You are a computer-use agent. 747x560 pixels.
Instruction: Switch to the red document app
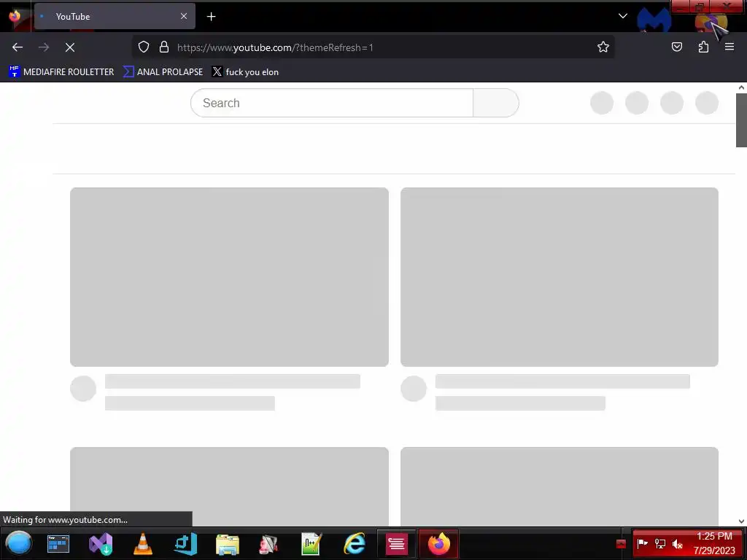click(396, 544)
